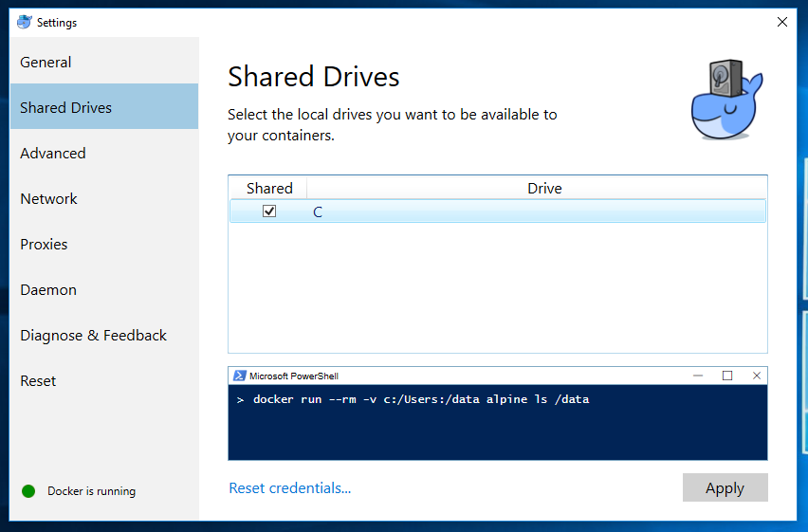Click the Microsoft PowerShell title text
Image resolution: width=808 pixels, height=532 pixels.
coord(294,376)
